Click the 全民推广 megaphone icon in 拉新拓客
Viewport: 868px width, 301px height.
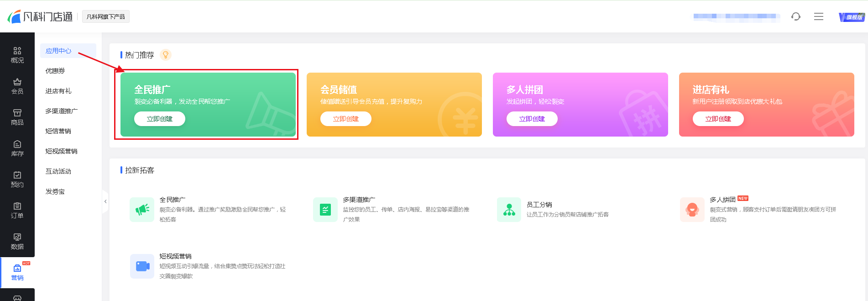click(142, 210)
